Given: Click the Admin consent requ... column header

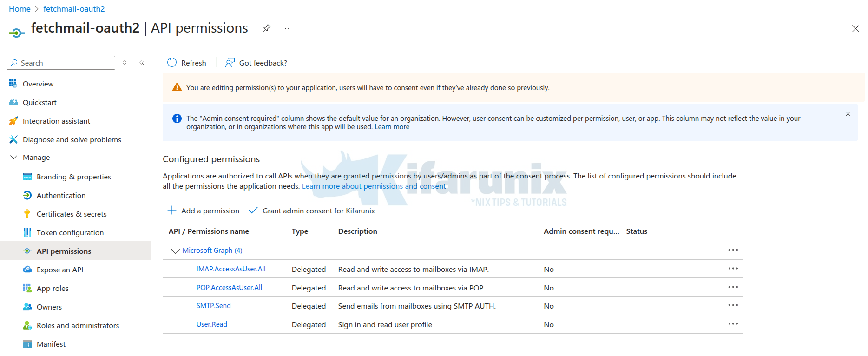Looking at the screenshot, I should point(581,231).
